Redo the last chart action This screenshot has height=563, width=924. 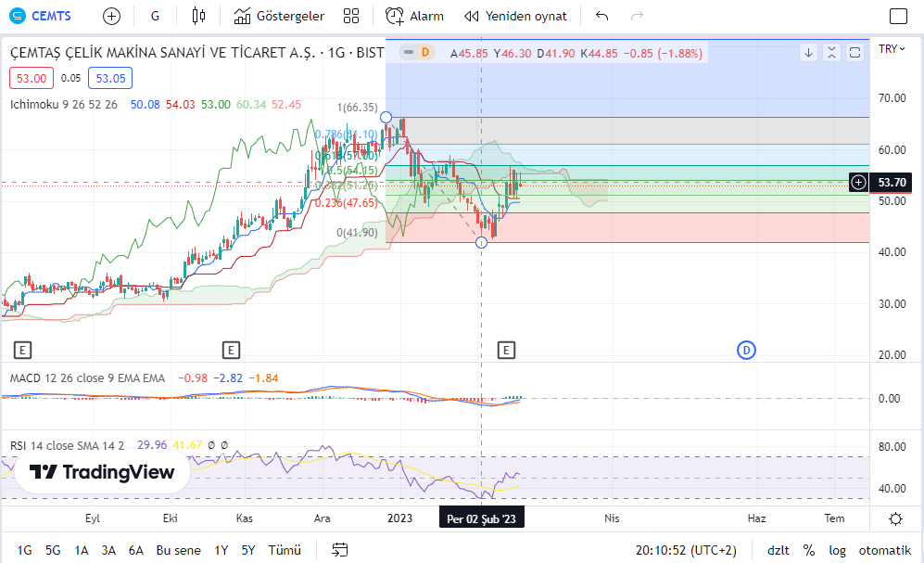pos(637,16)
